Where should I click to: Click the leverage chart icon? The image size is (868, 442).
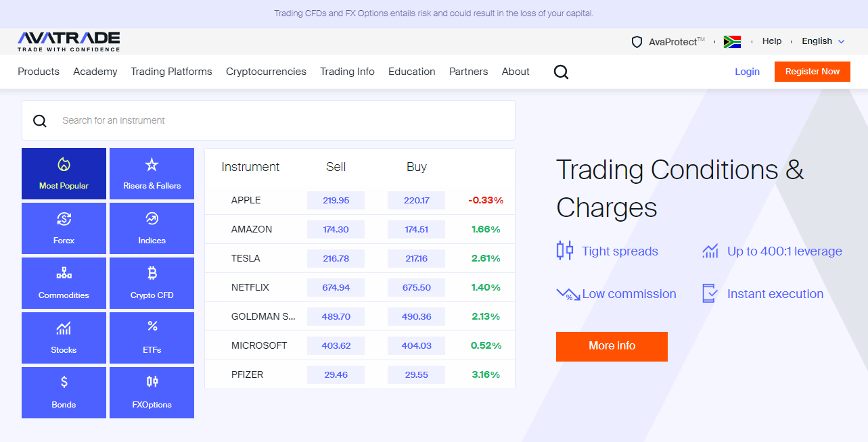coord(710,251)
